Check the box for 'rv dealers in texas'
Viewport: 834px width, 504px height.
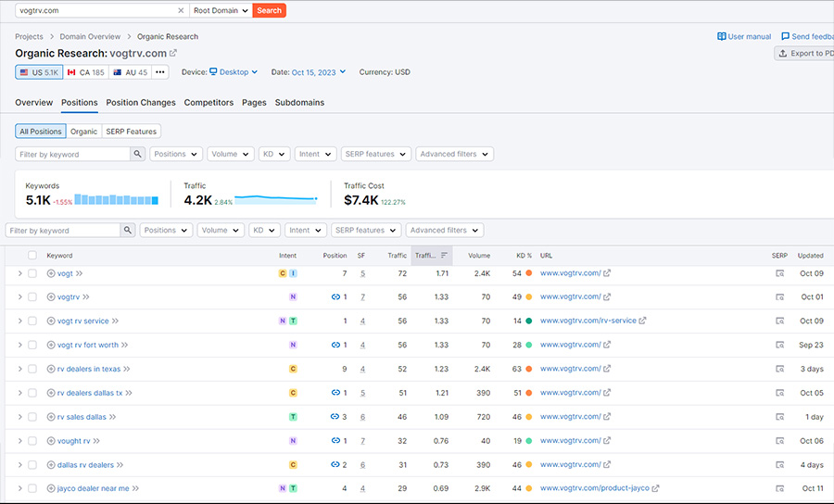click(x=32, y=369)
